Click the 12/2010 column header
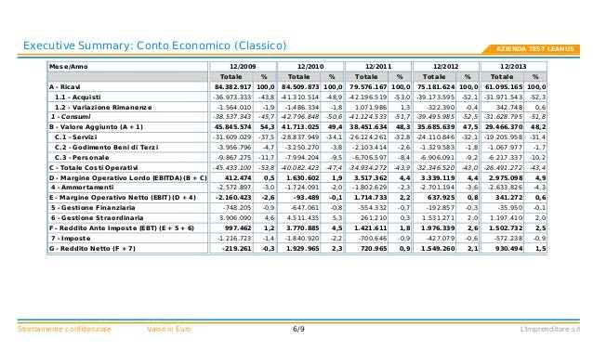The image size is (593, 364). [310, 67]
